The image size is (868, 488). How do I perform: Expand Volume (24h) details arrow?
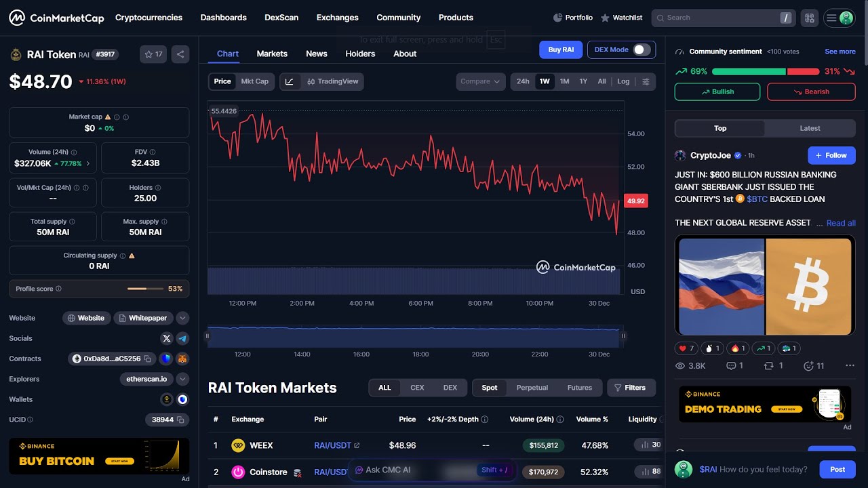coord(88,163)
